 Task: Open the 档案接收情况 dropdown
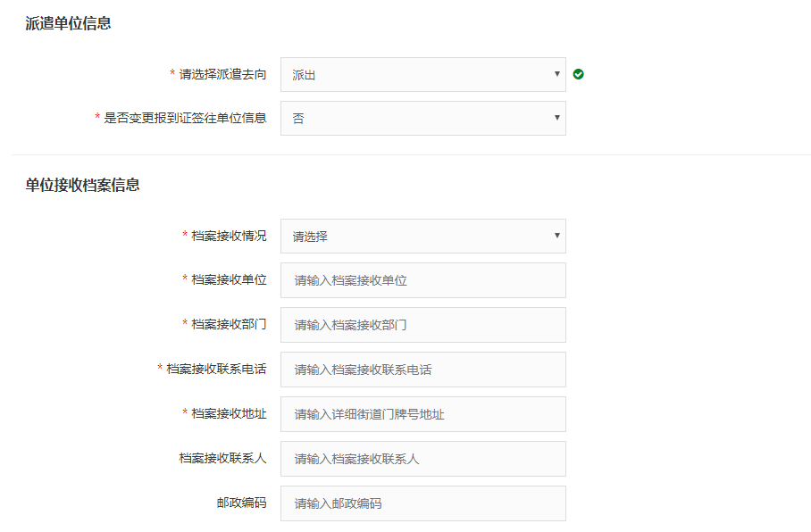pyautogui.click(x=422, y=237)
